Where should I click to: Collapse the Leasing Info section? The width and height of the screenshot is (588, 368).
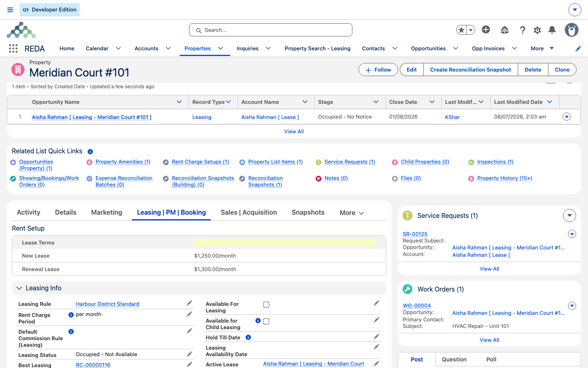click(x=19, y=288)
